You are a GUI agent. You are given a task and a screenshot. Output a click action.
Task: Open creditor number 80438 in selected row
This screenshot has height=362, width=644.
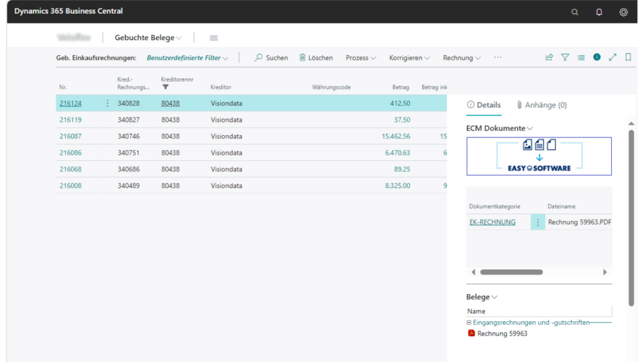(170, 104)
